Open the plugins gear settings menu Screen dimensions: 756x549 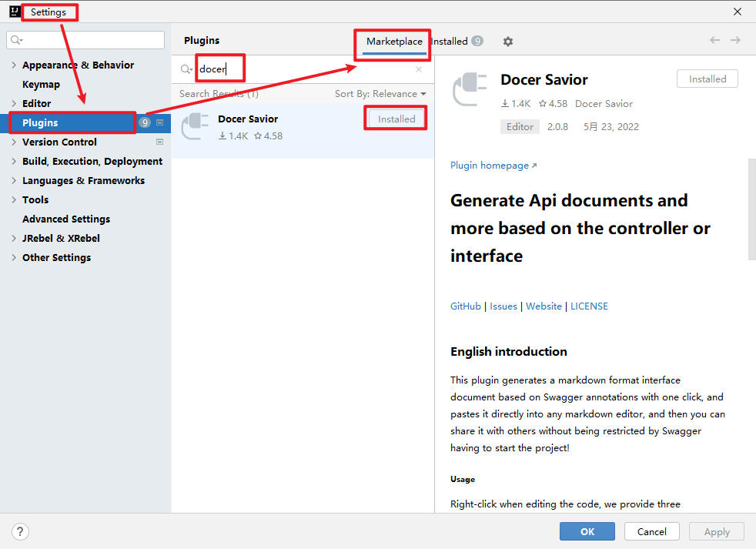point(507,42)
